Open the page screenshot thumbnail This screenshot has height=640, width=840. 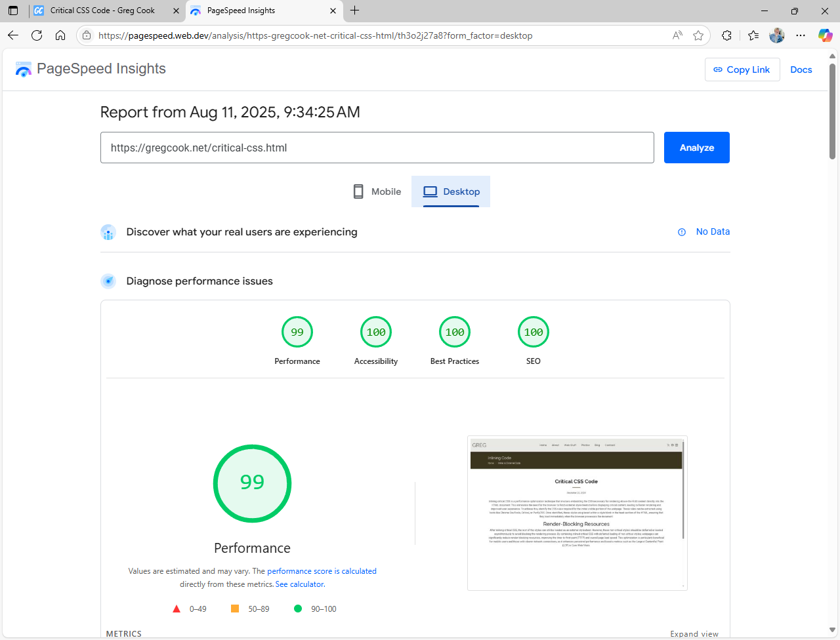(577, 513)
